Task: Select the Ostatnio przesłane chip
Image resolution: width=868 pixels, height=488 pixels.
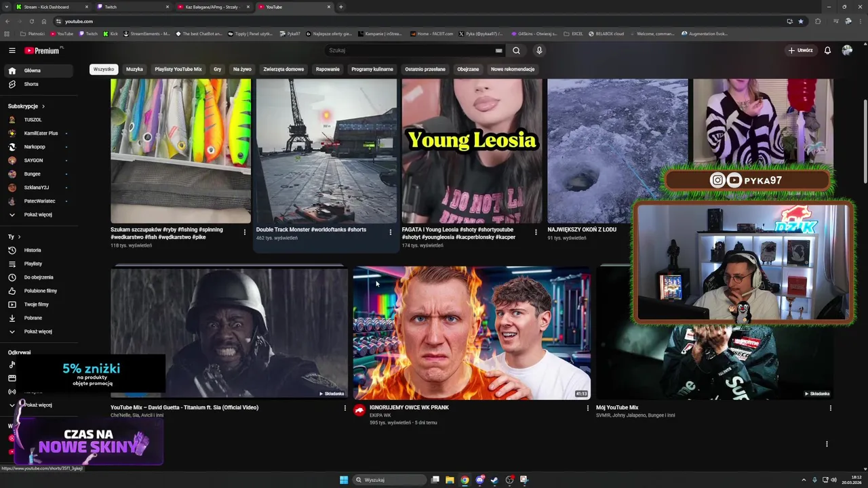Action: pos(425,69)
